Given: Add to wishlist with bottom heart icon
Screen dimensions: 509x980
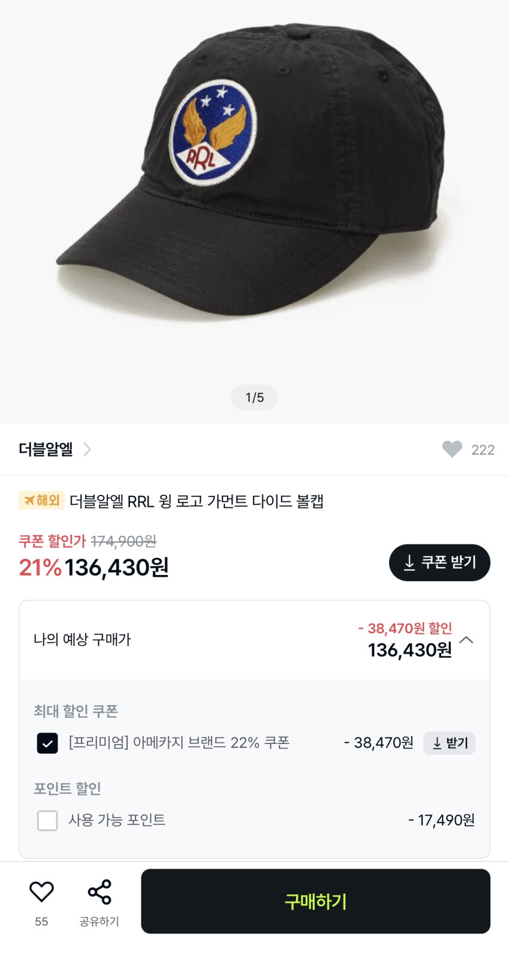Looking at the screenshot, I should [41, 892].
